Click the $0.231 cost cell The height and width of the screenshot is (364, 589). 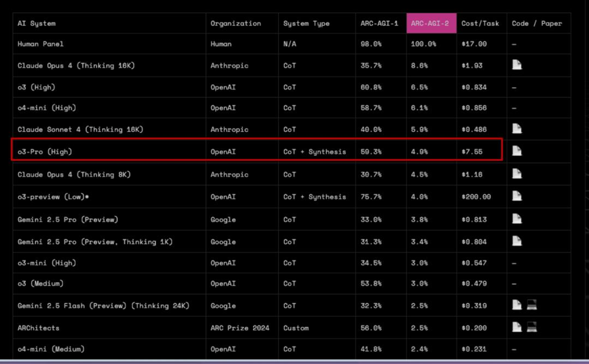point(474,349)
